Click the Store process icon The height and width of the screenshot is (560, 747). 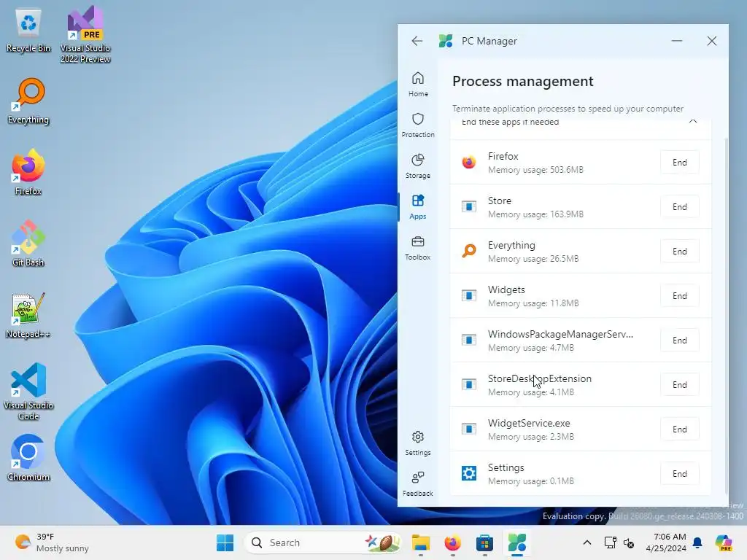[x=469, y=206]
